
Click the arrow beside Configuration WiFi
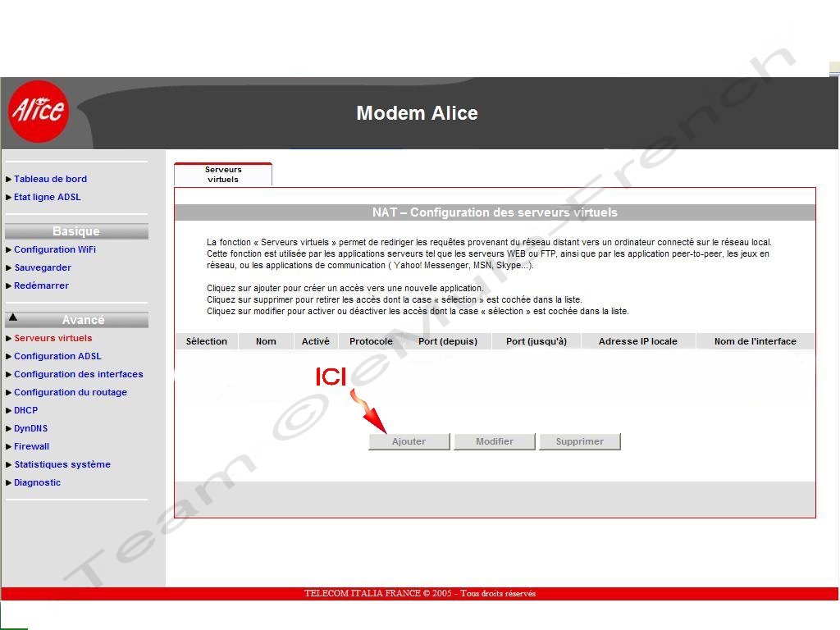[8, 250]
